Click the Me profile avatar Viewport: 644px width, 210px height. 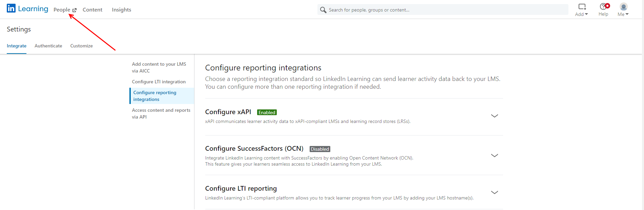coord(624,6)
